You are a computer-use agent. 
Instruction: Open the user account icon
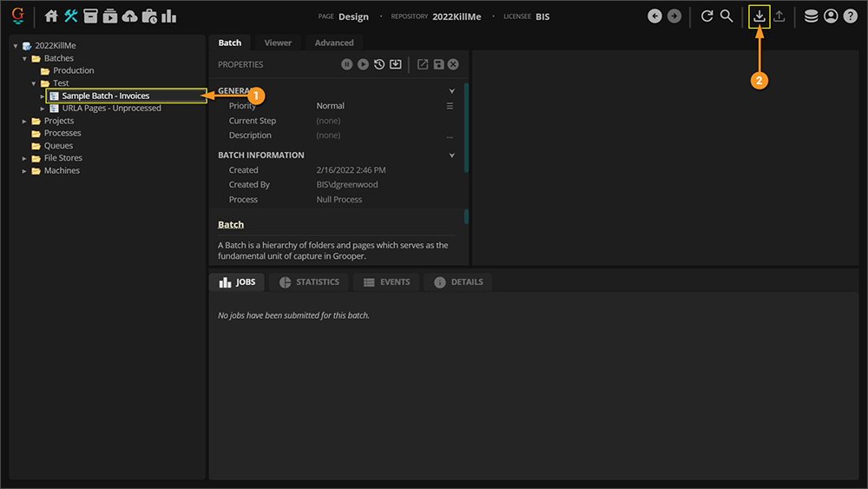831,16
